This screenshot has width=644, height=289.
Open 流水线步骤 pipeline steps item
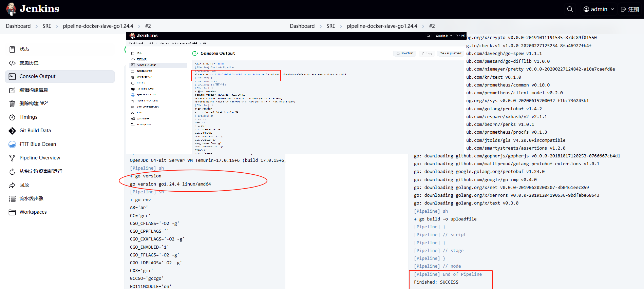click(x=31, y=198)
